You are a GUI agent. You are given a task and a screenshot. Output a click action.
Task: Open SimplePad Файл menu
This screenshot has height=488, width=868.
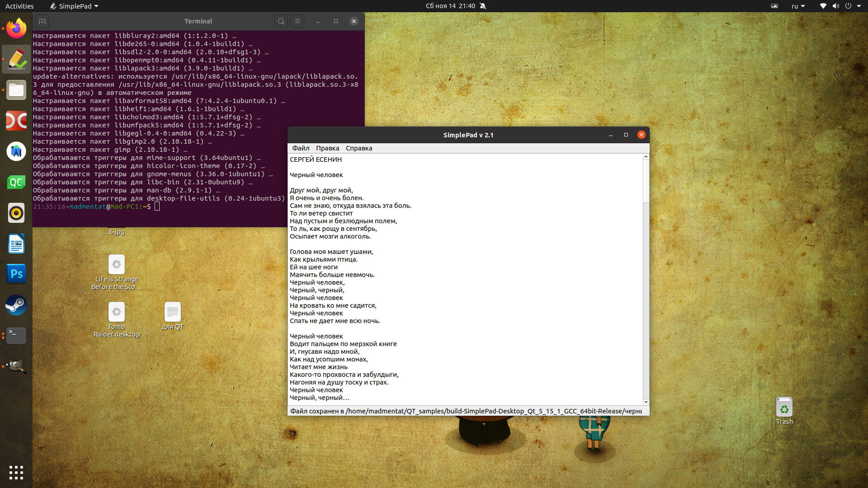coord(301,148)
